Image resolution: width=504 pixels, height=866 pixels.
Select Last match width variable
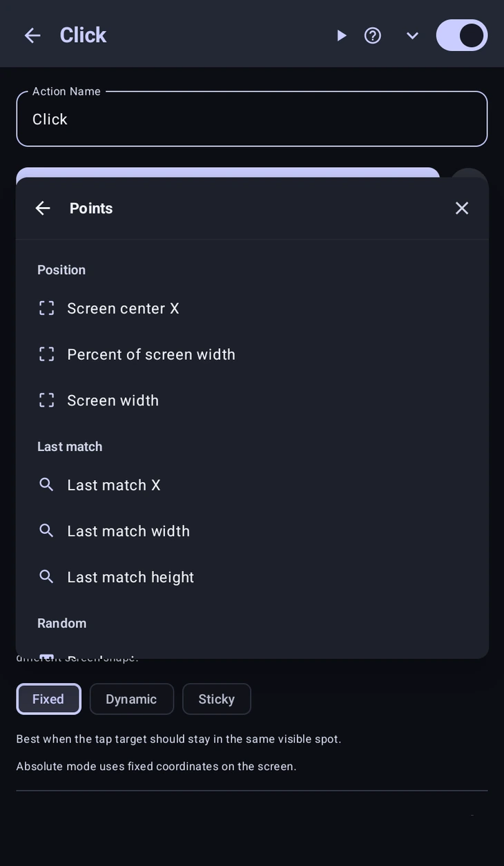(252, 531)
